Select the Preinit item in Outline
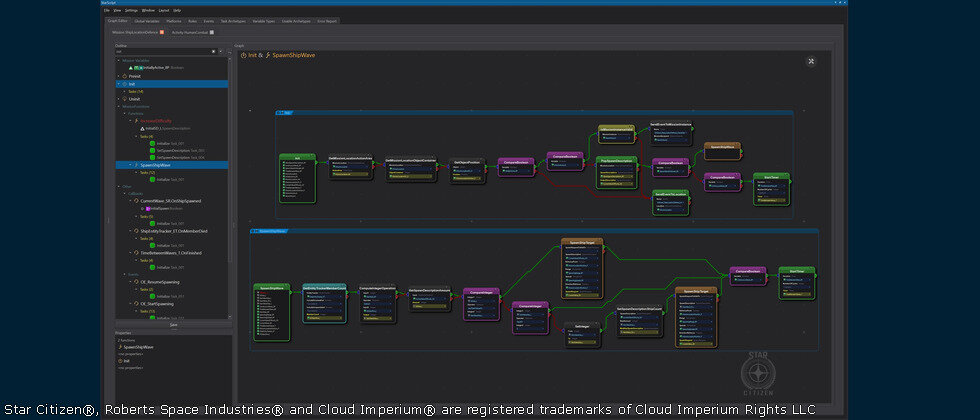 coord(134,76)
